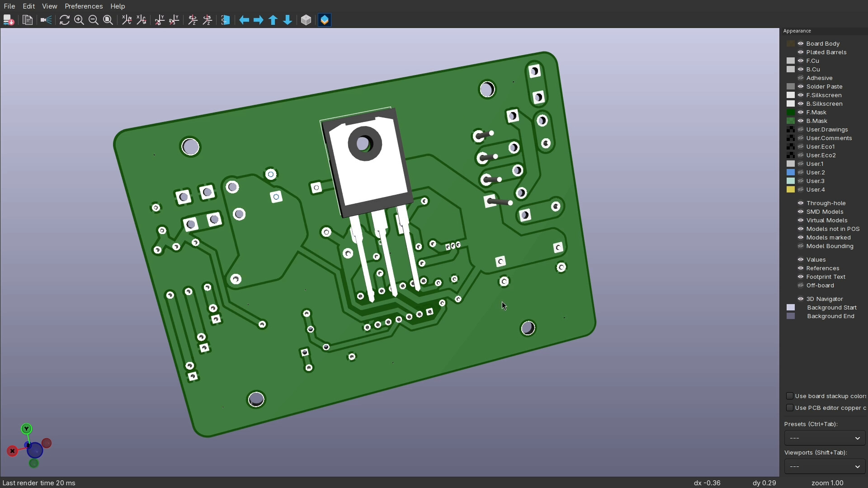Rotate Y clockwise toolbar icon
The width and height of the screenshot is (868, 488).
tap(160, 20)
